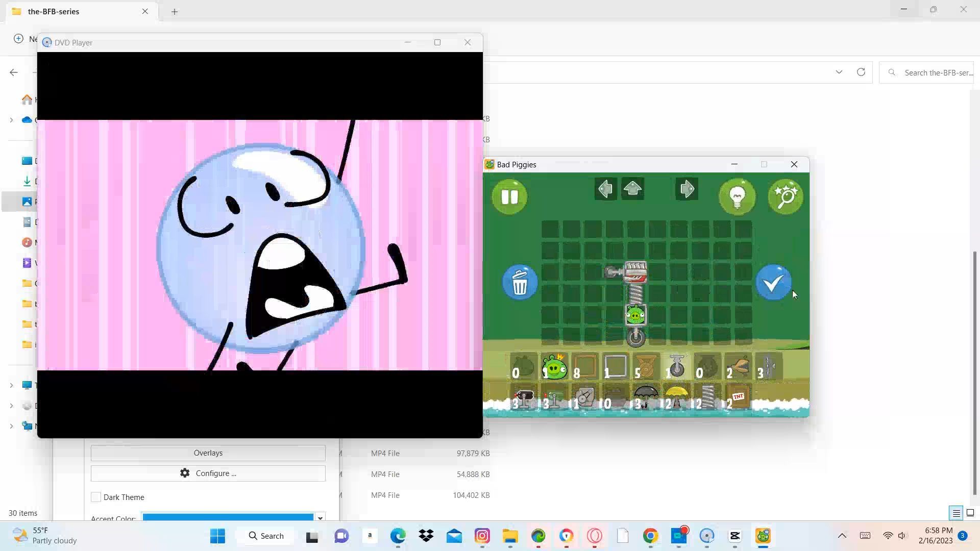This screenshot has height=551, width=980.
Task: Open the lightbulb hint in Bad Piggies
Action: pos(737,196)
